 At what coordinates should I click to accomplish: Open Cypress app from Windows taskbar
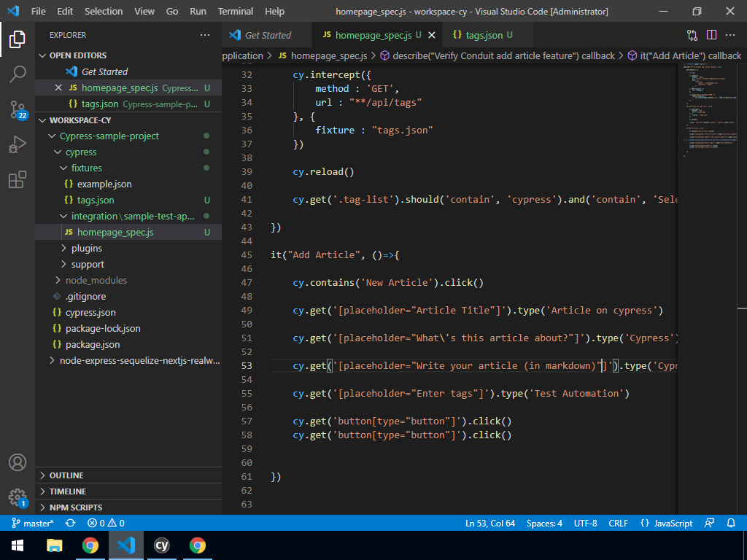coord(162,545)
